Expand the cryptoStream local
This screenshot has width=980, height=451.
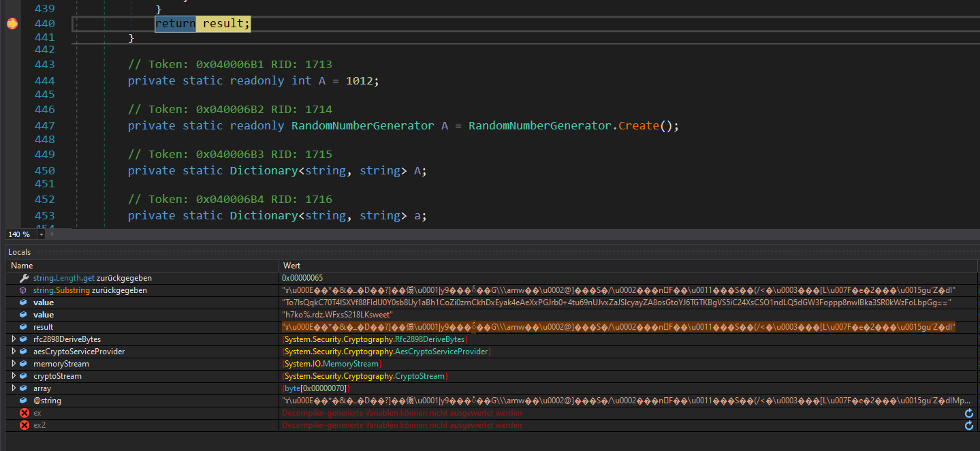14,376
